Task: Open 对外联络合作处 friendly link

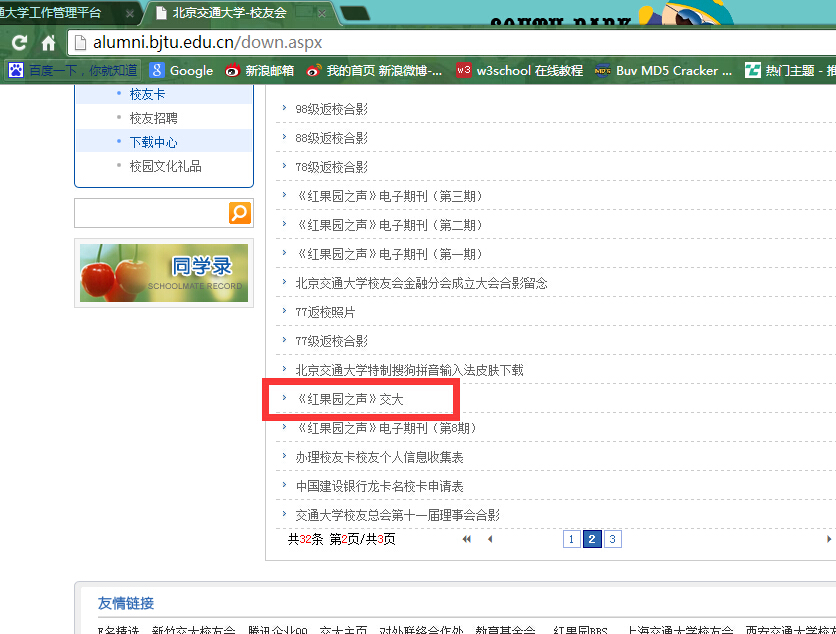Action: tap(421, 630)
